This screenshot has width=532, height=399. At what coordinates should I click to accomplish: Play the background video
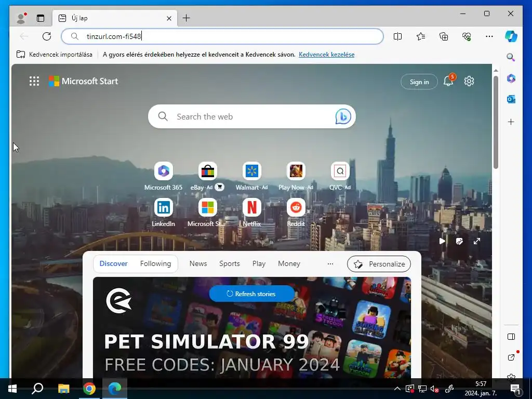pos(442,241)
